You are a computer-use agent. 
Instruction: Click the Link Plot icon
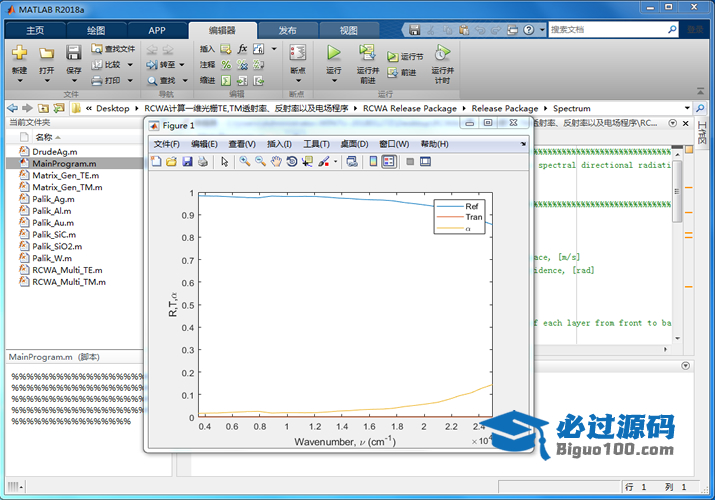352,161
